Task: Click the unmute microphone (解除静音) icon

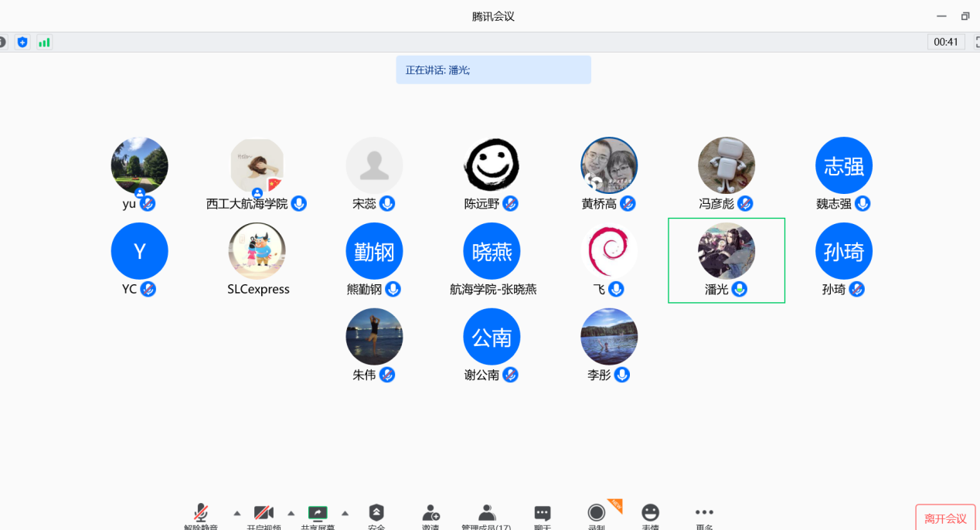Action: (201, 512)
